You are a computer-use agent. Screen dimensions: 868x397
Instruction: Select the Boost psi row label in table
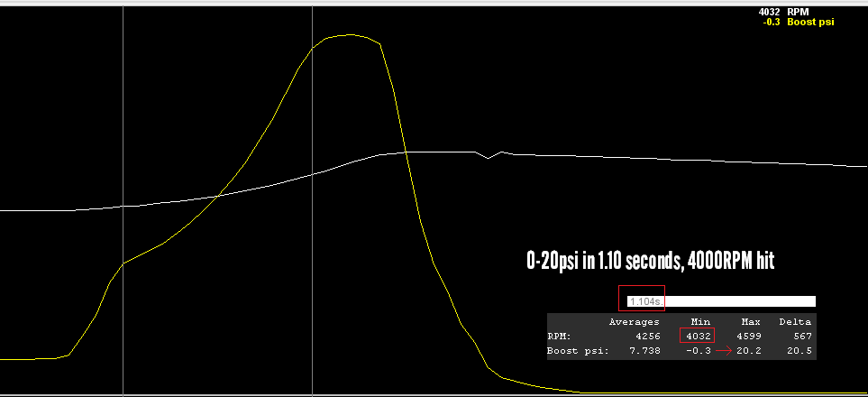(x=578, y=350)
